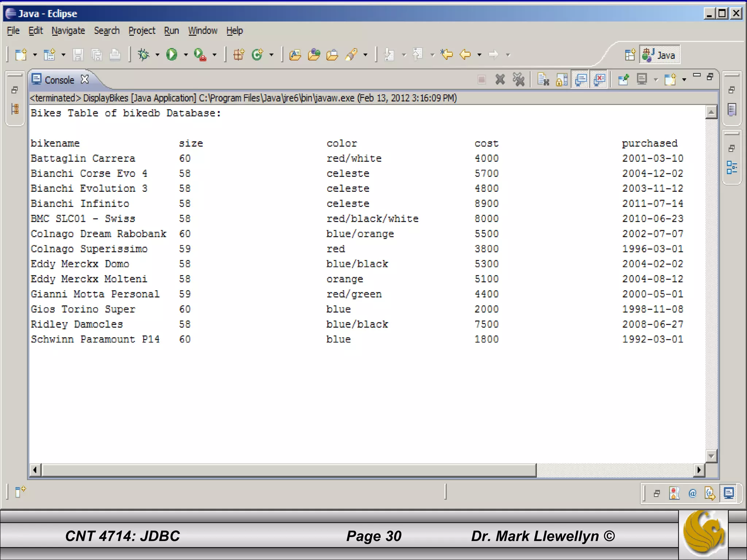Screen dimensions: 747x560
Task: Click the console vertical scroll down arrow
Action: 711,456
